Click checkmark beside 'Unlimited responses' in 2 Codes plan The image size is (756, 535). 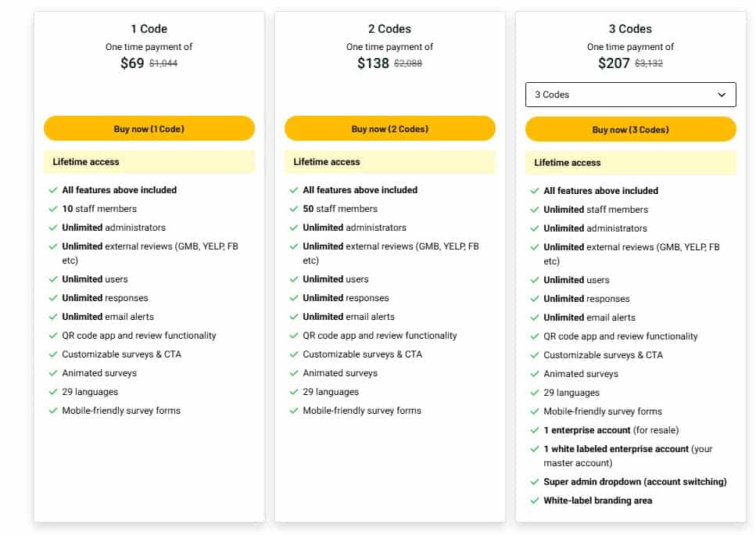click(294, 298)
